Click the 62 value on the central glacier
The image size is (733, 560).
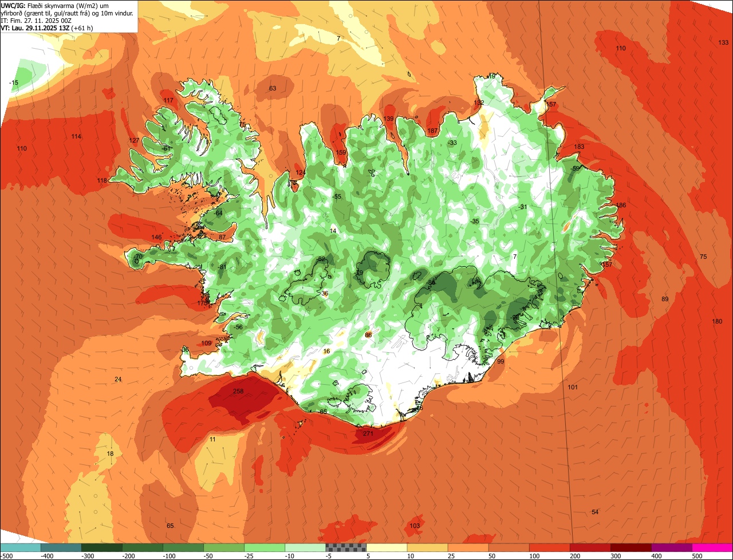(x=321, y=260)
